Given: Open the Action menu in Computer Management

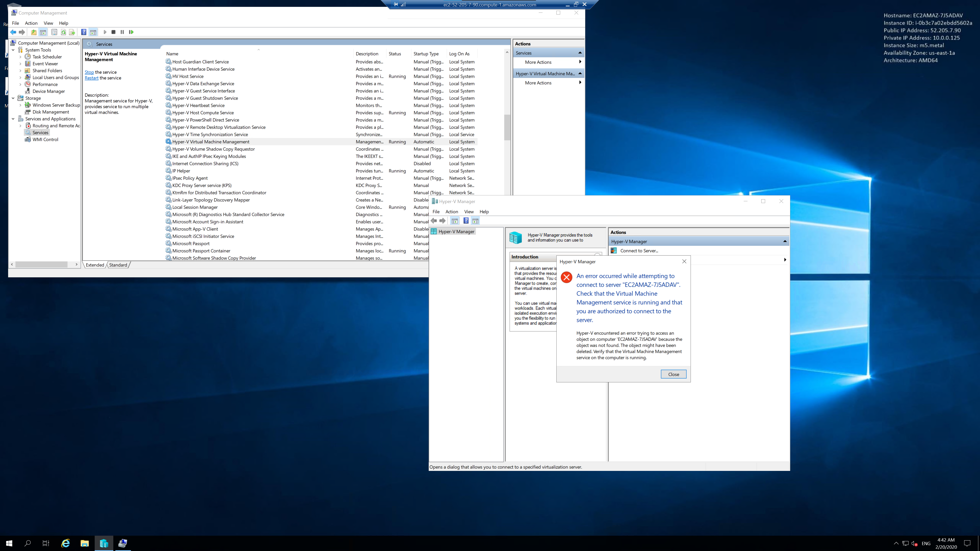Looking at the screenshot, I should [31, 23].
